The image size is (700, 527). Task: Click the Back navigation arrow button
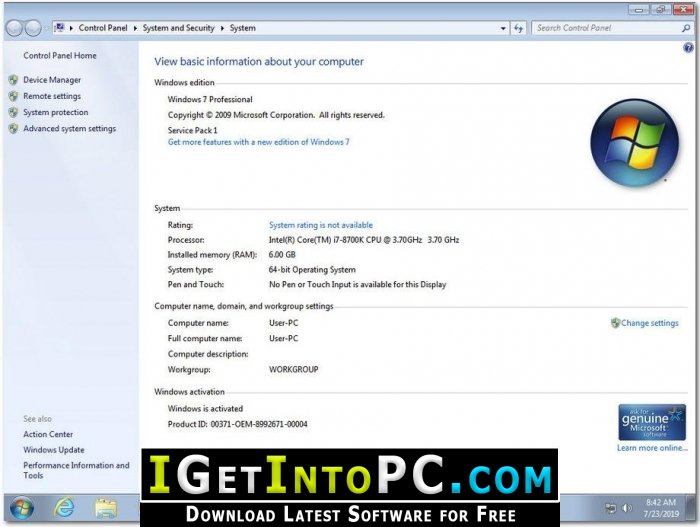pyautogui.click(x=15, y=28)
